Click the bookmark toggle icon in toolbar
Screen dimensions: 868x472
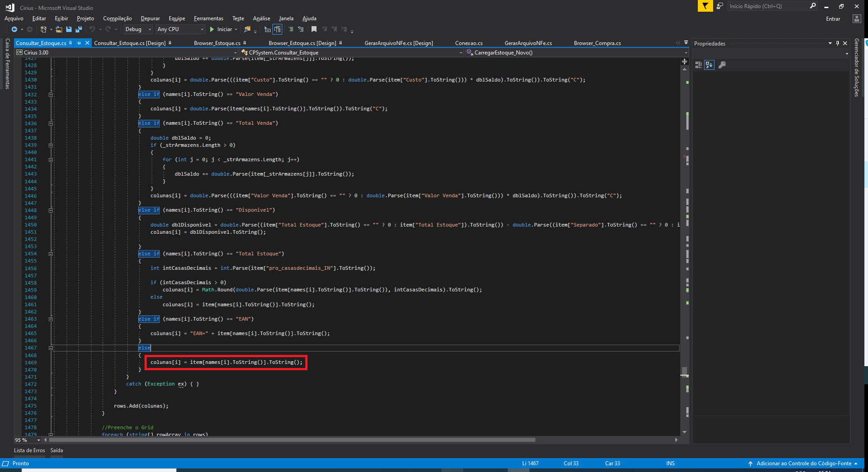tap(314, 29)
